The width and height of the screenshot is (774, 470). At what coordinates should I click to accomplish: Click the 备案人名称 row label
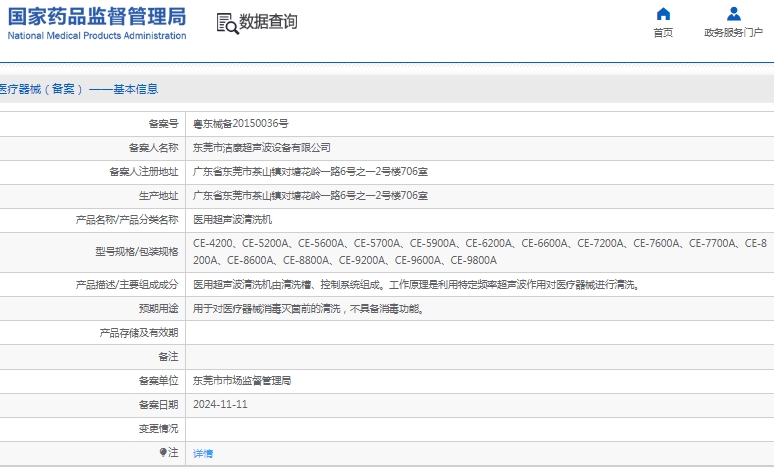pos(154,148)
